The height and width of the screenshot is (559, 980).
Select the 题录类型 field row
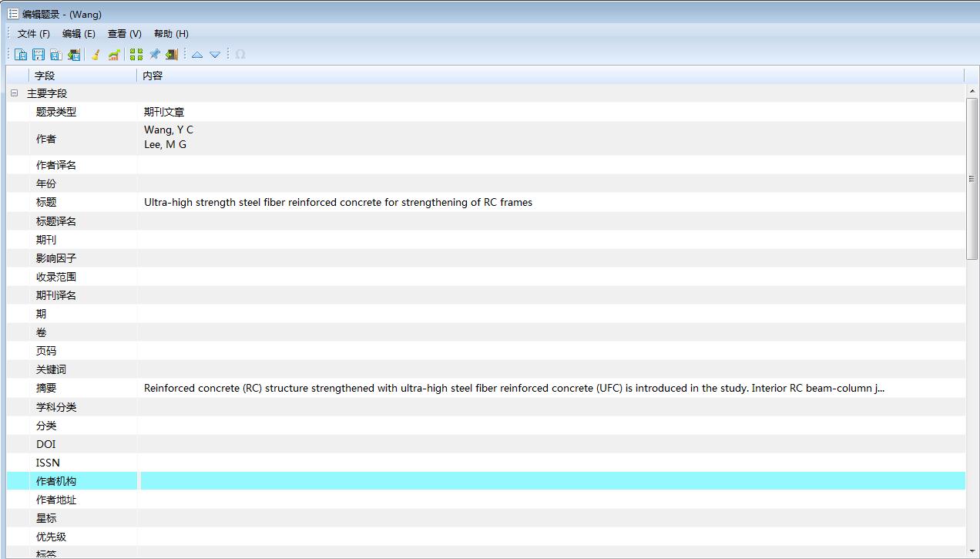click(486, 112)
